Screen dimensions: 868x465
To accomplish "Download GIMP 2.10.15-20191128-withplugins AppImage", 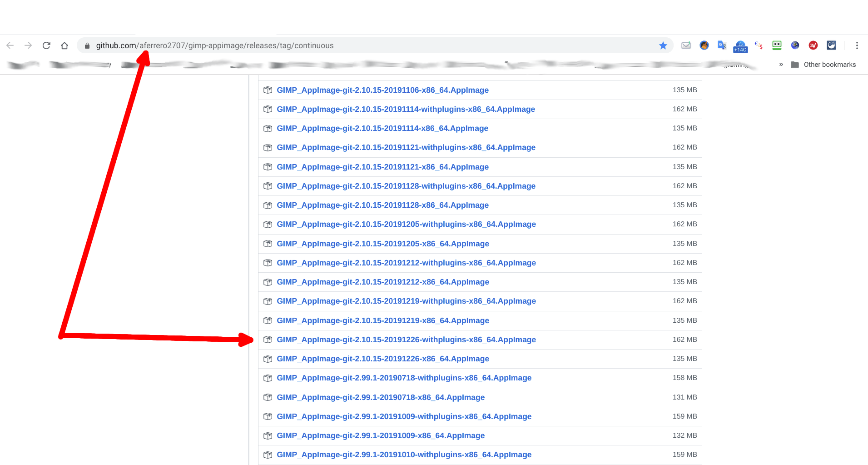I will click(406, 186).
